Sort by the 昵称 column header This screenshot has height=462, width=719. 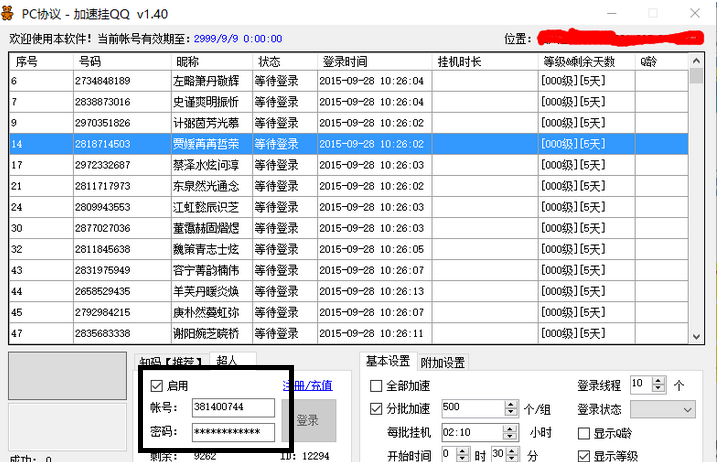pyautogui.click(x=212, y=61)
